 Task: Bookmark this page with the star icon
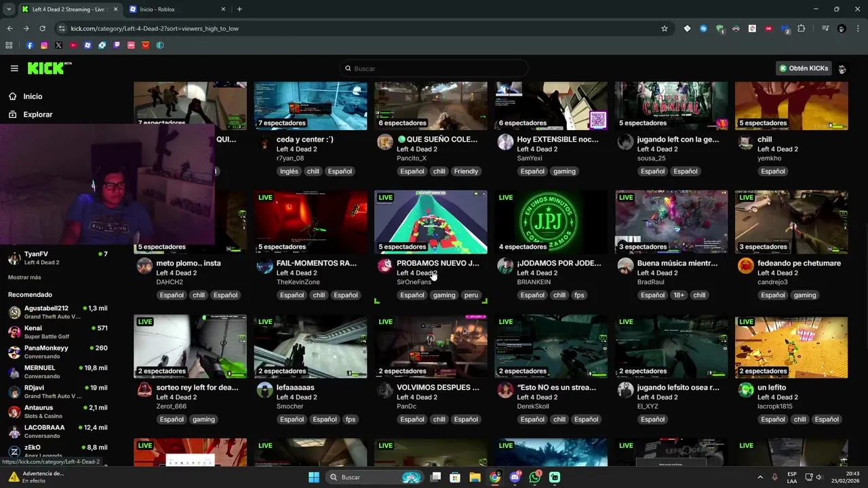click(665, 28)
